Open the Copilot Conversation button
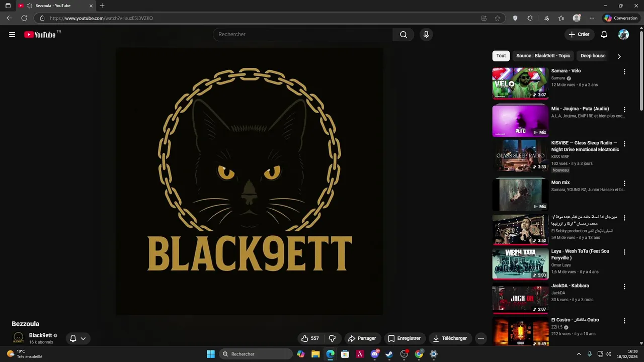Image resolution: width=644 pixels, height=362 pixels. [x=621, y=18]
